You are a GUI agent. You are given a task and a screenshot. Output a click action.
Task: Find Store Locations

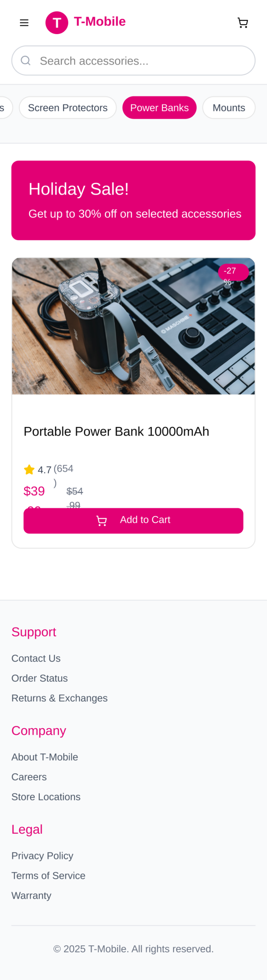(46, 797)
